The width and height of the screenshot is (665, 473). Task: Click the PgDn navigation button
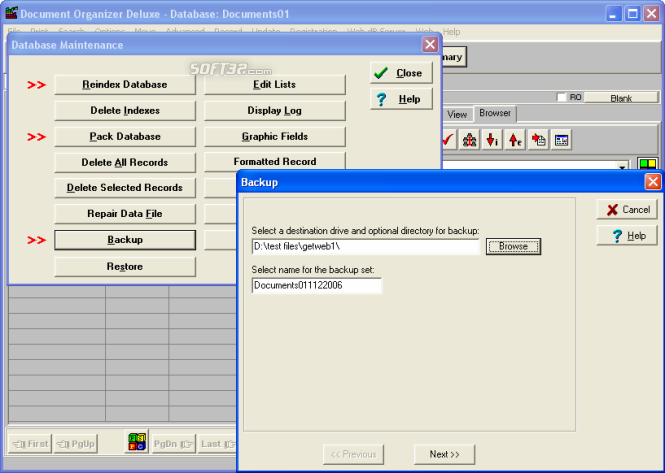pos(173,444)
